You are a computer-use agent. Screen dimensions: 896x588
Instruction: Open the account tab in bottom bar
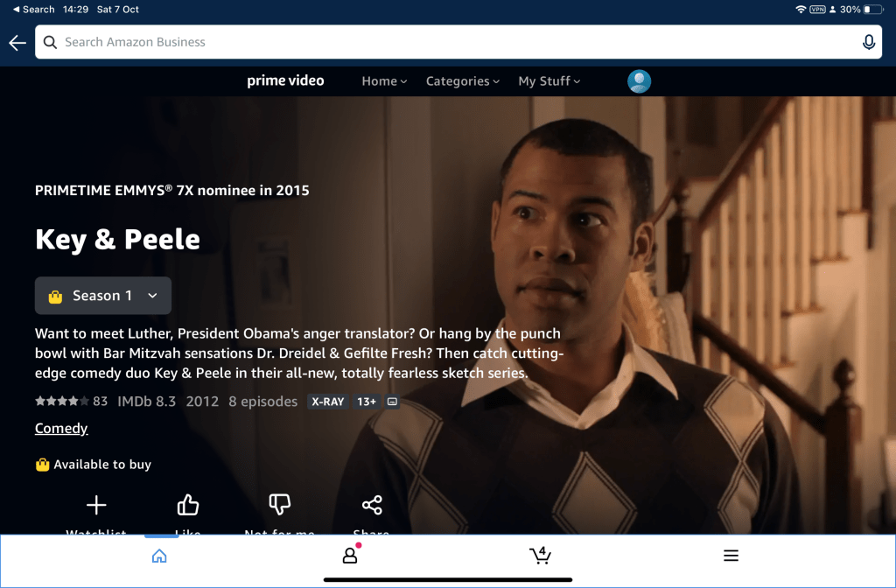(x=350, y=555)
